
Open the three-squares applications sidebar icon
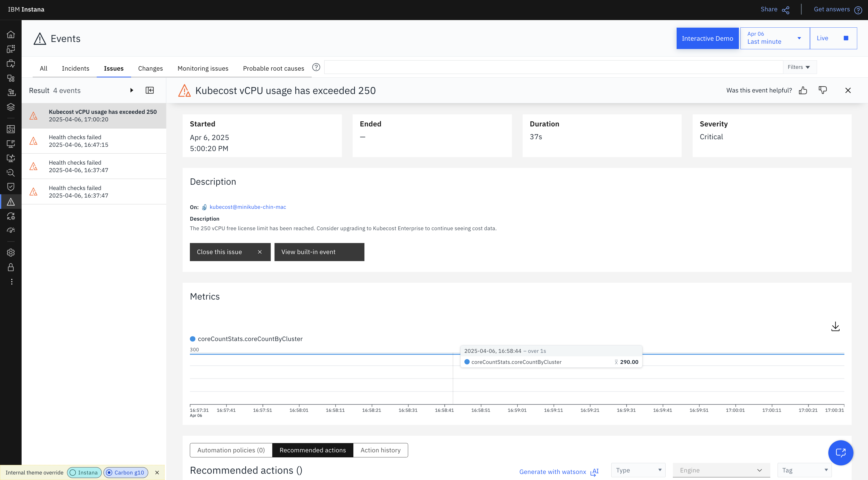[11, 78]
